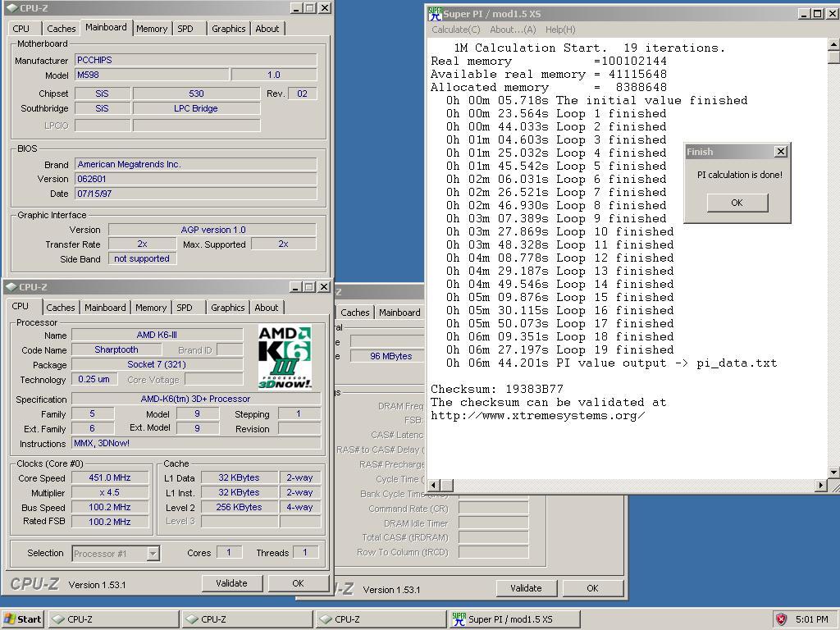Click M598 model field
Viewport: 840px width, 630px height.
click(x=152, y=75)
